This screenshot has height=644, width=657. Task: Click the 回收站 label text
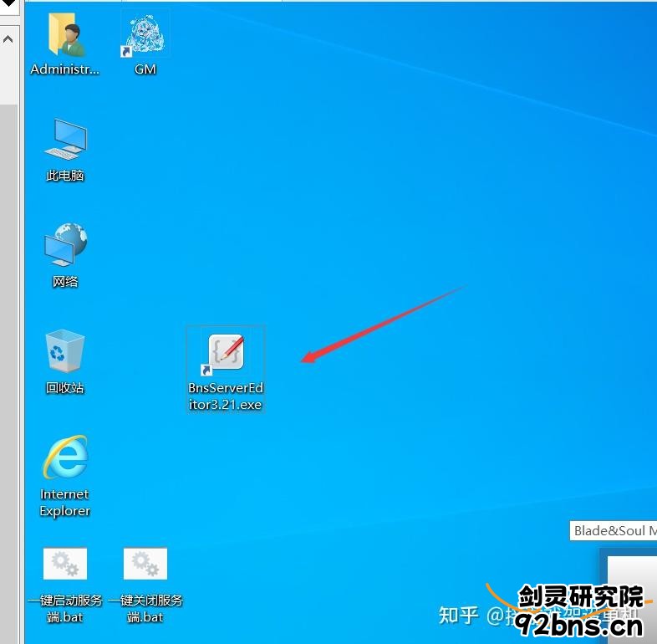(65, 388)
